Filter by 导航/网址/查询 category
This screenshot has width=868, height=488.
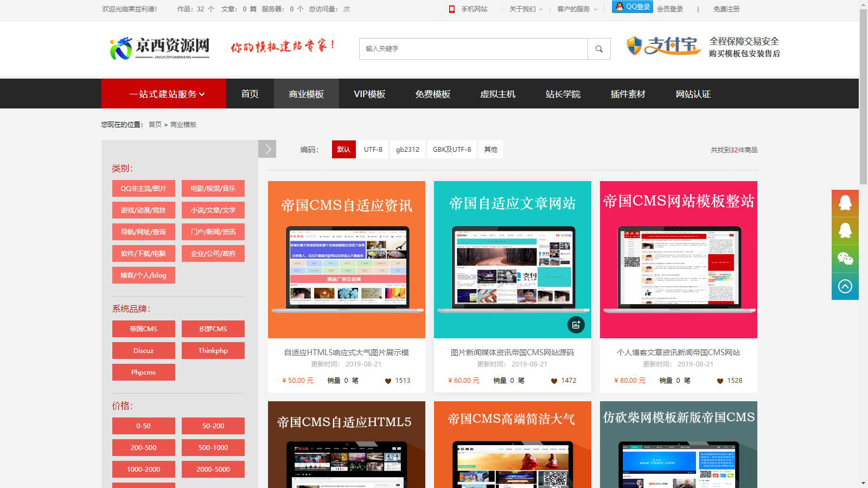144,232
